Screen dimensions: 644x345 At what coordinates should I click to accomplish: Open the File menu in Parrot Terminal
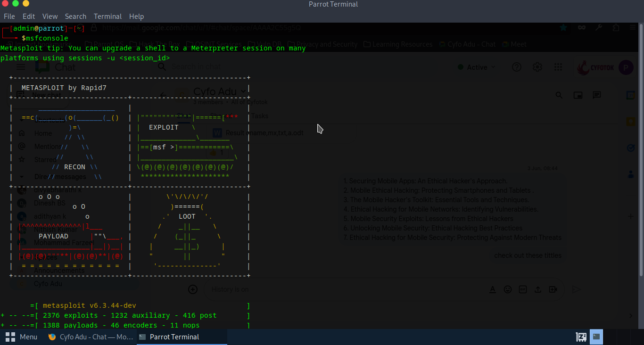(9, 16)
